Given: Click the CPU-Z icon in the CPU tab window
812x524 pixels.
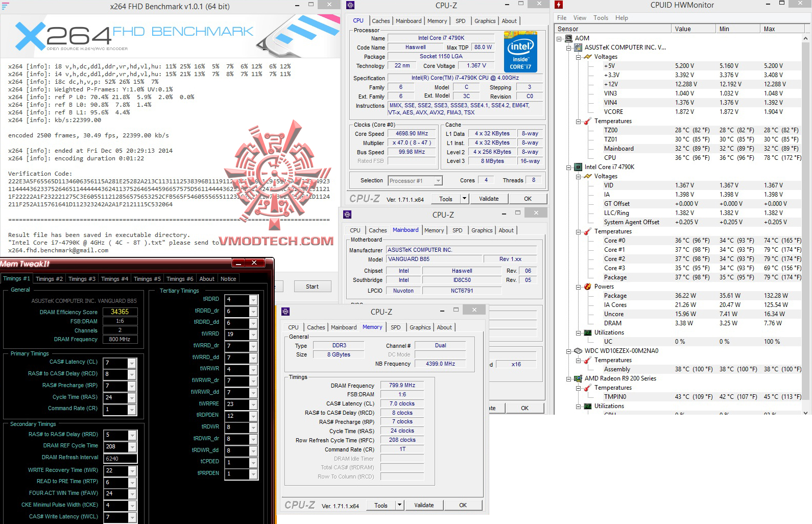Looking at the screenshot, I should (x=350, y=6).
